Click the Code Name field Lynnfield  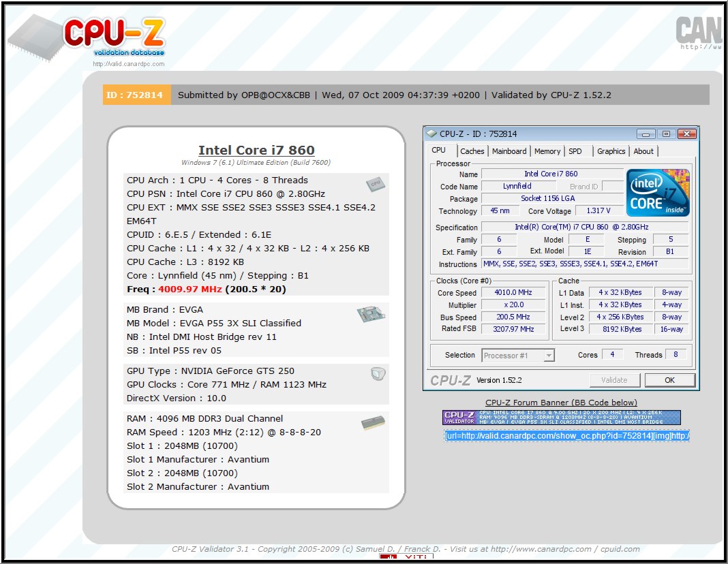click(x=517, y=186)
